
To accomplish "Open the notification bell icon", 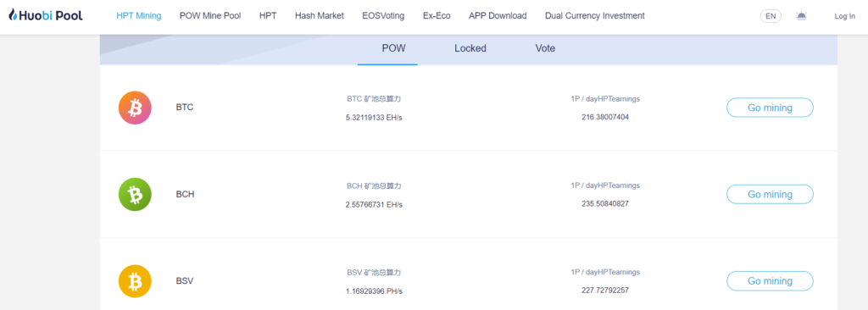I will pyautogui.click(x=801, y=16).
